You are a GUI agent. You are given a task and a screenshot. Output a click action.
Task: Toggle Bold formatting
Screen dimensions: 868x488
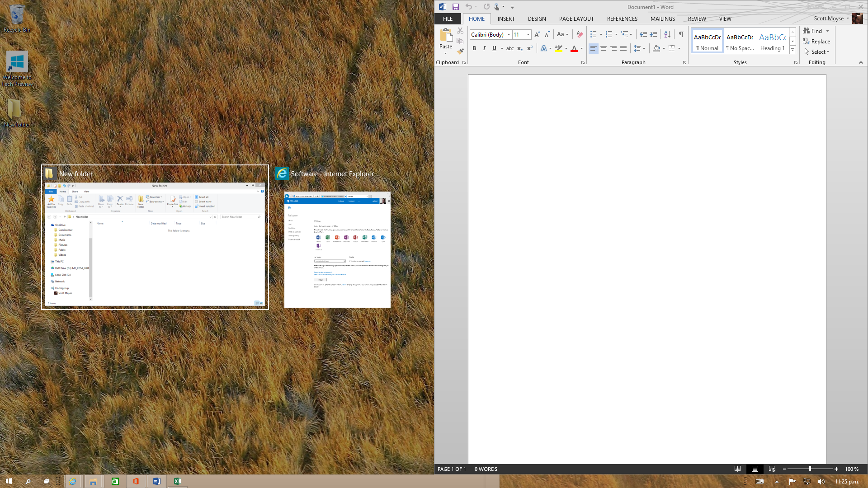click(x=474, y=48)
